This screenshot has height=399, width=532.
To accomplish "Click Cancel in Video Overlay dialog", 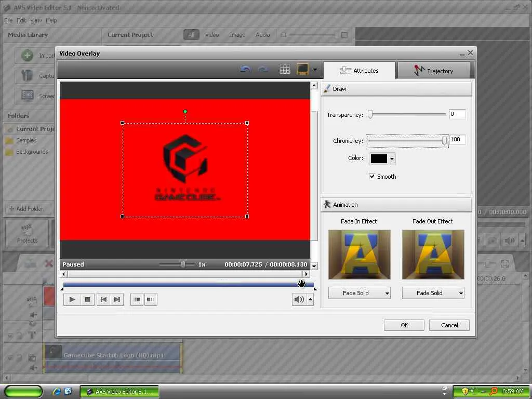I will coord(449,325).
